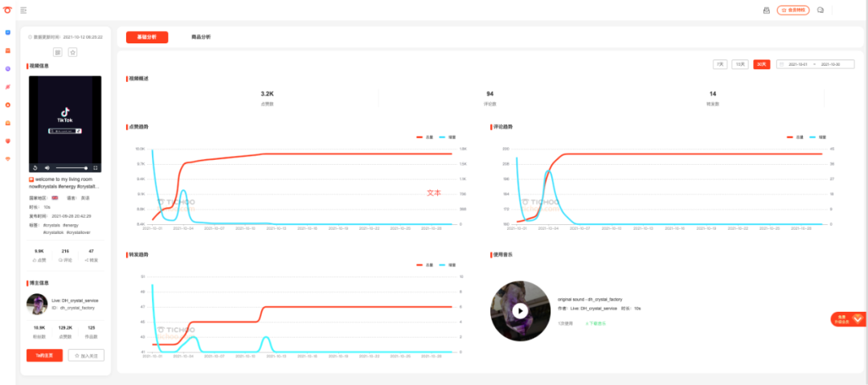Mute the video with the speaker icon
This screenshot has width=868, height=385.
click(47, 168)
